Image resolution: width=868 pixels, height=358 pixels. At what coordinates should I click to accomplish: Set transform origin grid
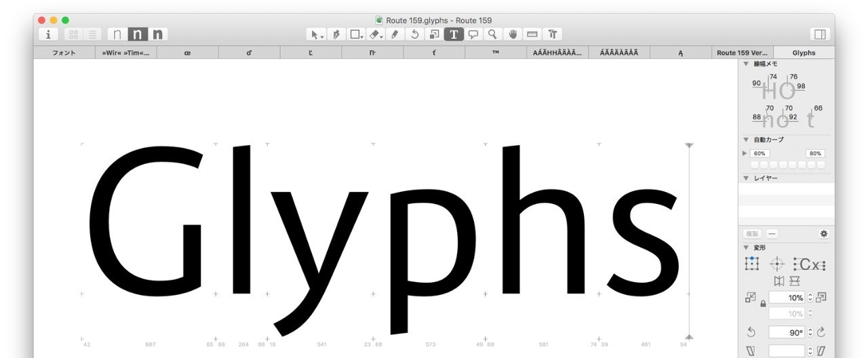click(x=751, y=264)
